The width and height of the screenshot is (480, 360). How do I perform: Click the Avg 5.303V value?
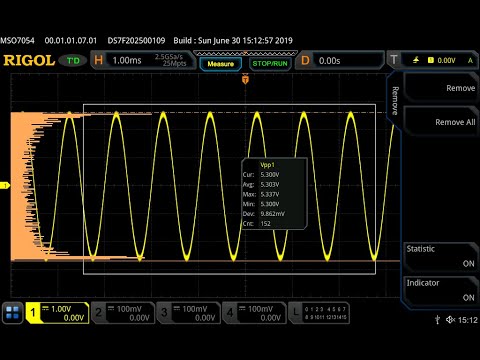[270, 184]
